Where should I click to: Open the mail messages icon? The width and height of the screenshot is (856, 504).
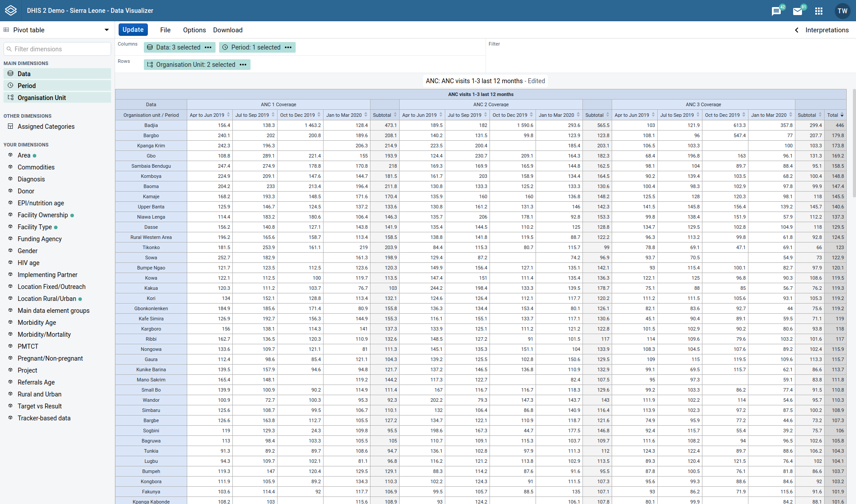point(798,11)
